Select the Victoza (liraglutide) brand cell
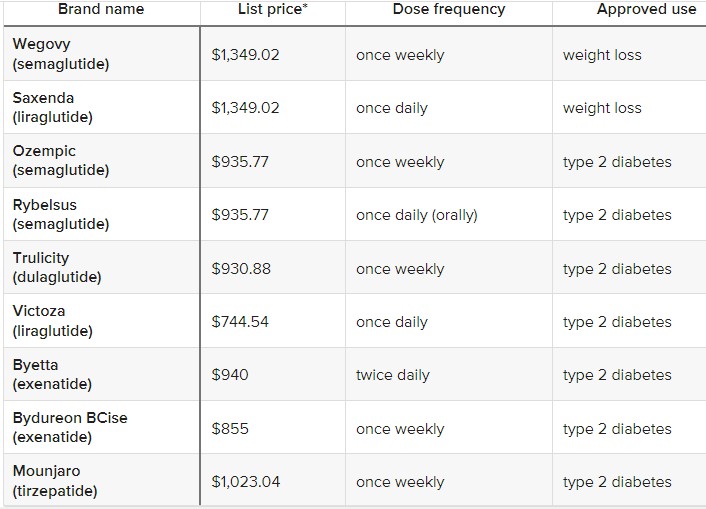The height and width of the screenshot is (509, 706). pyautogui.click(x=53, y=321)
